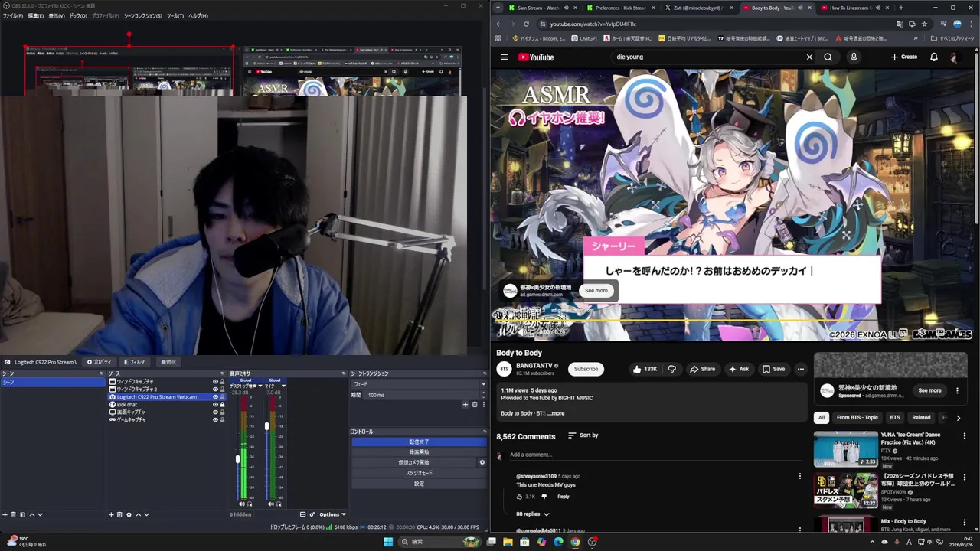Screen dimensions: 980x551
Task: Clear the YouTube search text with X
Action: [809, 57]
